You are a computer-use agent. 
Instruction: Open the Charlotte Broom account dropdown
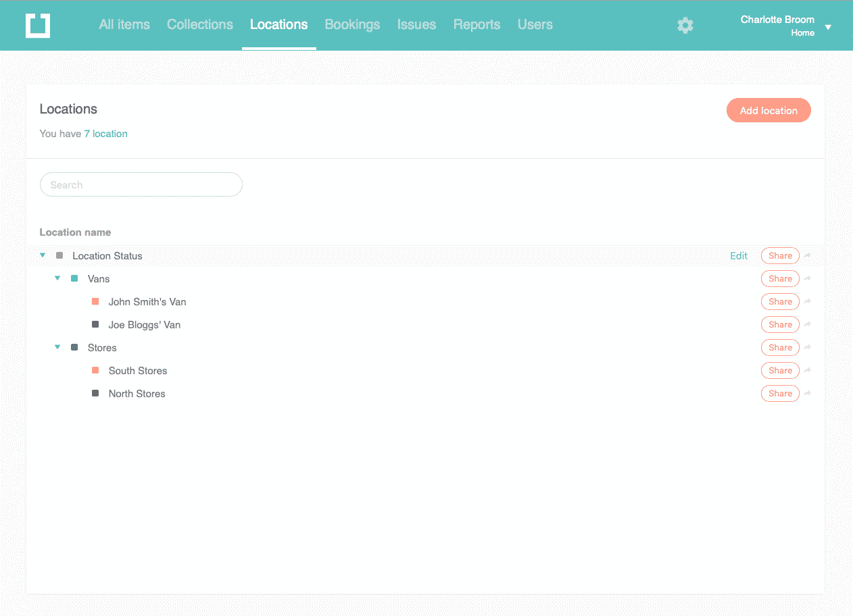[x=828, y=27]
